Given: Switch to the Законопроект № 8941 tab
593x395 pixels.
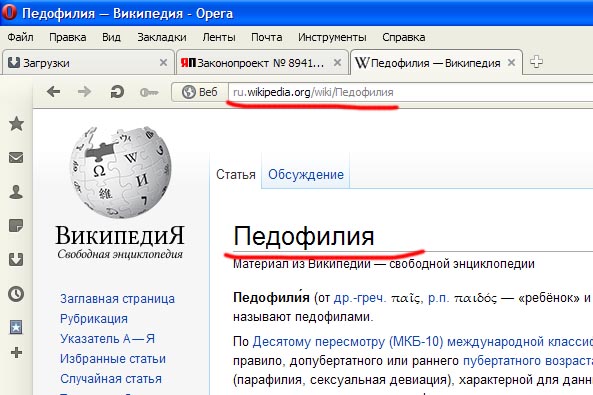Looking at the screenshot, I should click(262, 62).
